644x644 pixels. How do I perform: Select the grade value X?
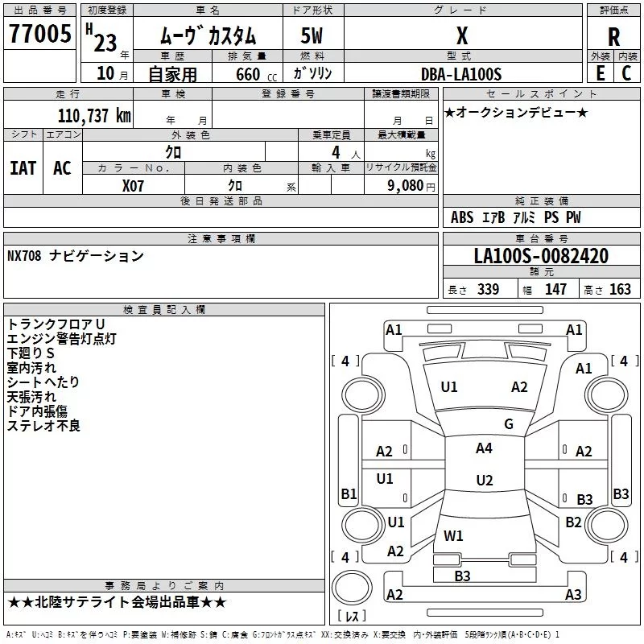(462, 35)
